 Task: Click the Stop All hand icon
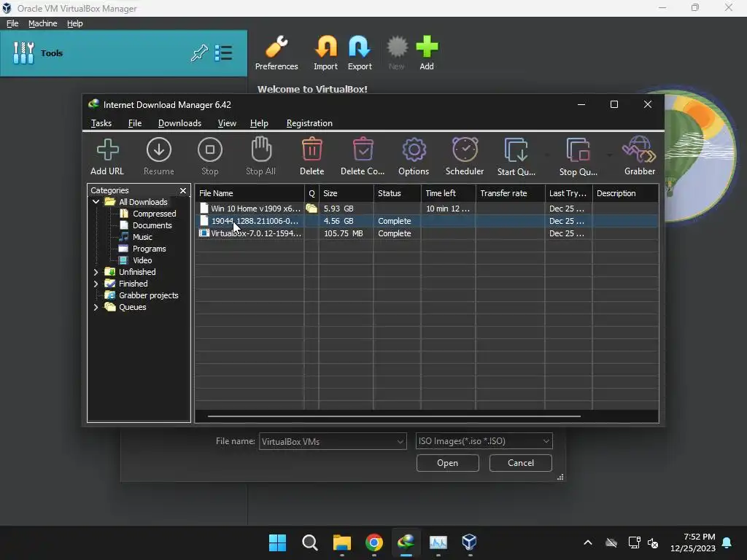point(261,149)
